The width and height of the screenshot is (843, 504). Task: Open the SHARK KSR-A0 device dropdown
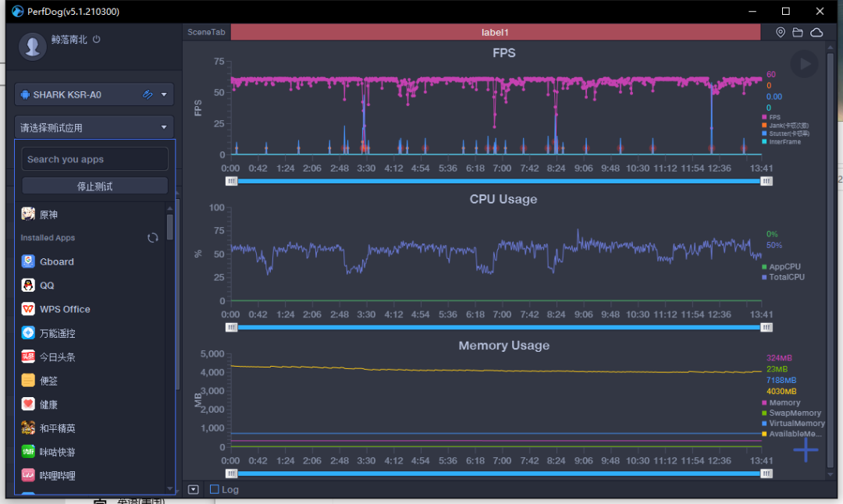tap(164, 94)
